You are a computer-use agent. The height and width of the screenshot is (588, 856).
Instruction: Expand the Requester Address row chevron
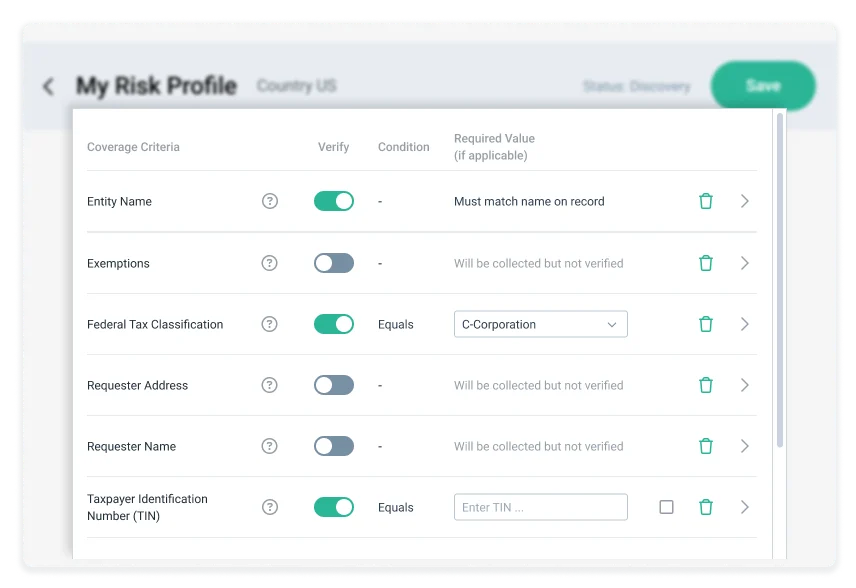745,385
